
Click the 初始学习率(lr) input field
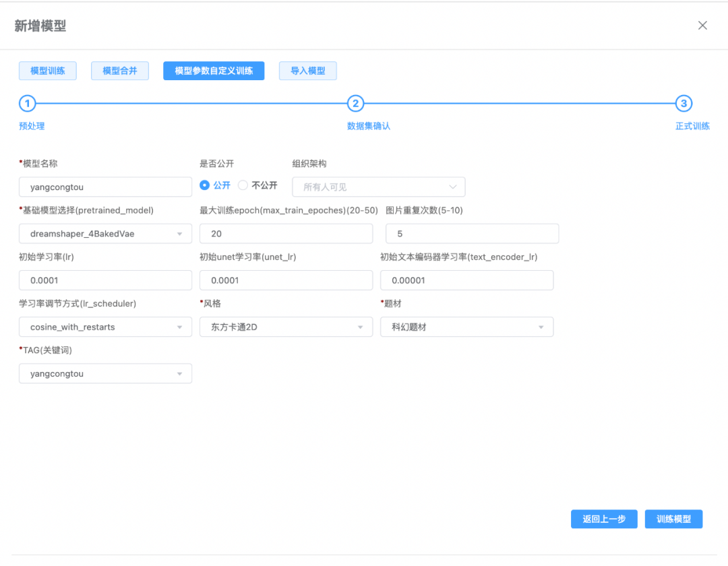[x=105, y=280]
